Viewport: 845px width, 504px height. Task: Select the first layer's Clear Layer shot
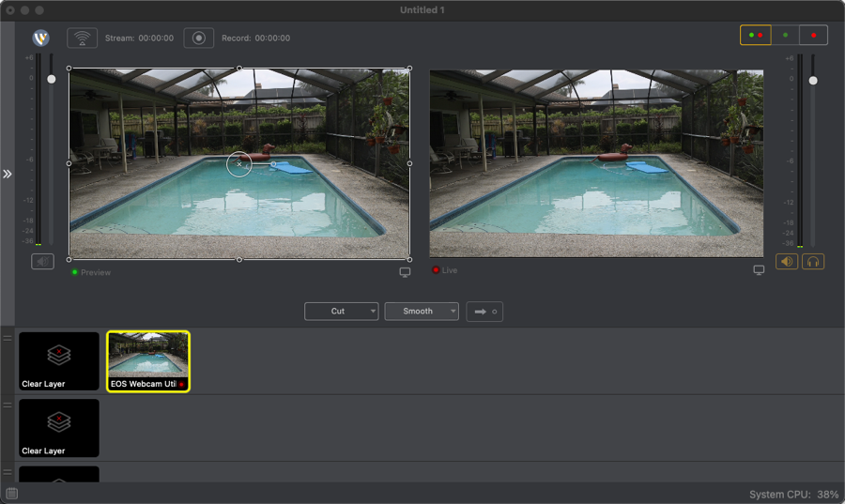pos(59,360)
